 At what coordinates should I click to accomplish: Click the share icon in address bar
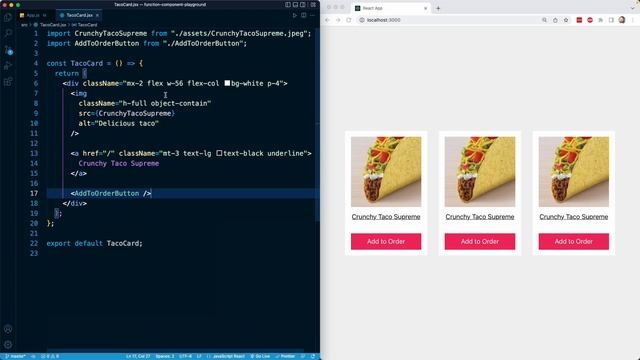coord(555,20)
